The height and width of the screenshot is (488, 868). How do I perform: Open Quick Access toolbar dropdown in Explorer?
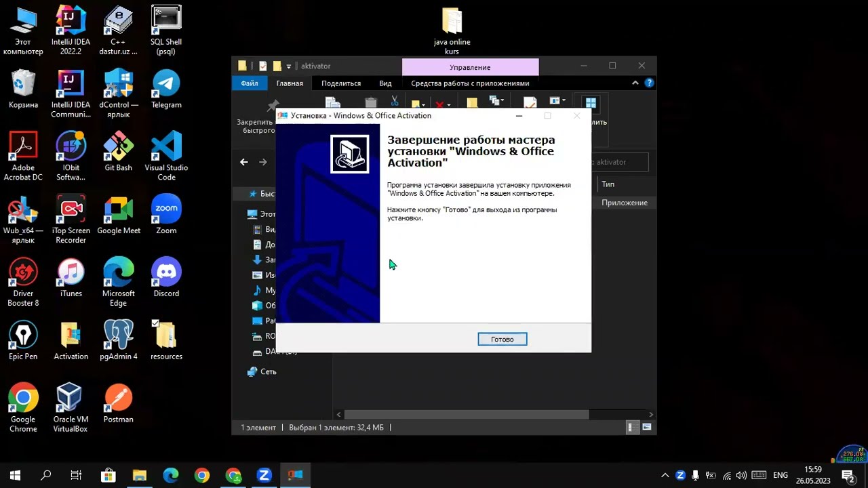[288, 66]
